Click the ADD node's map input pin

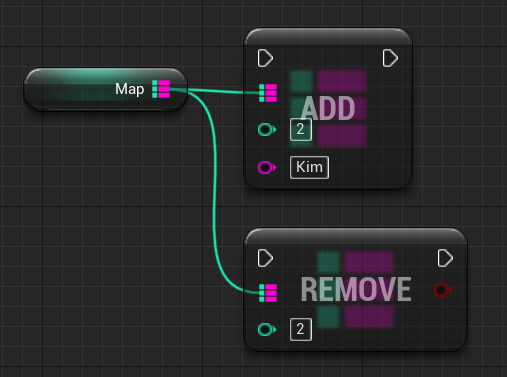pos(268,93)
